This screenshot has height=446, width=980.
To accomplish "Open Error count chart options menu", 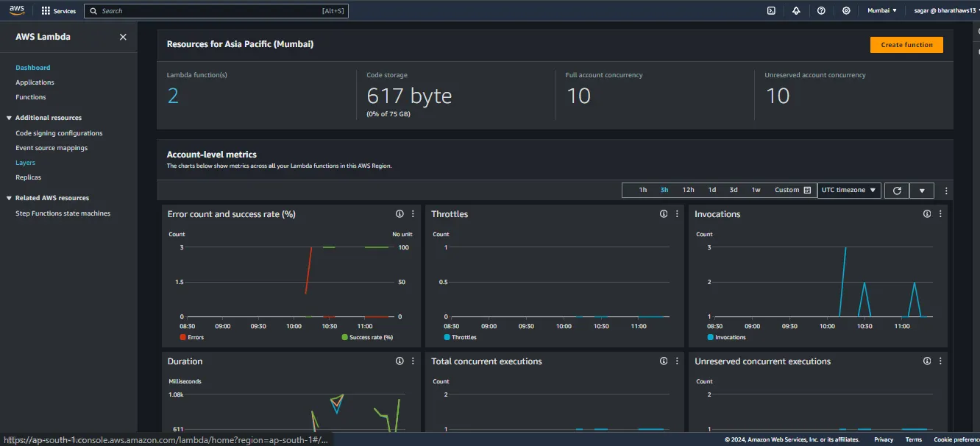I will [413, 214].
